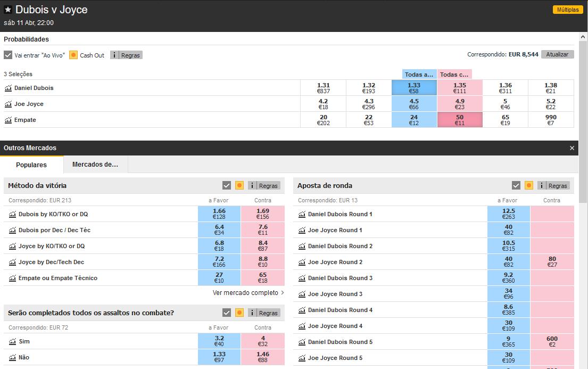Open graph icon for Daniel Dubois Round 3
This screenshot has height=369, width=588.
(x=302, y=278)
